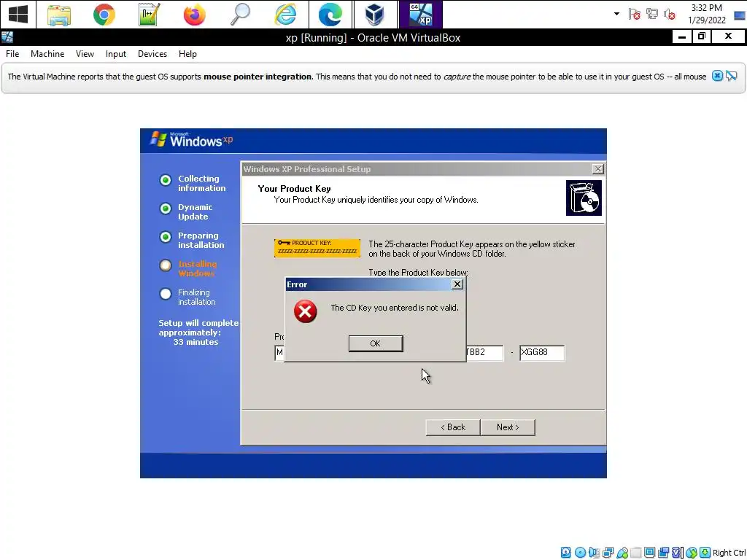
Task: Open the Windows Start button
Action: (18, 15)
